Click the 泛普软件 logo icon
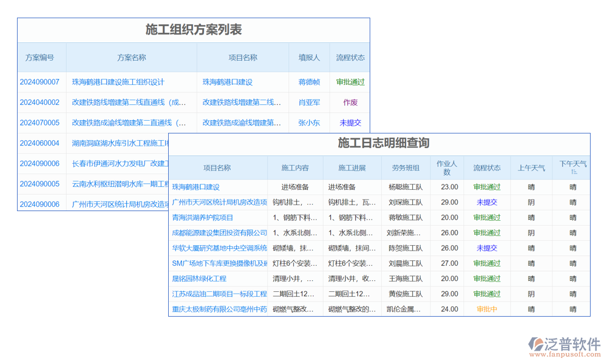 point(538,346)
